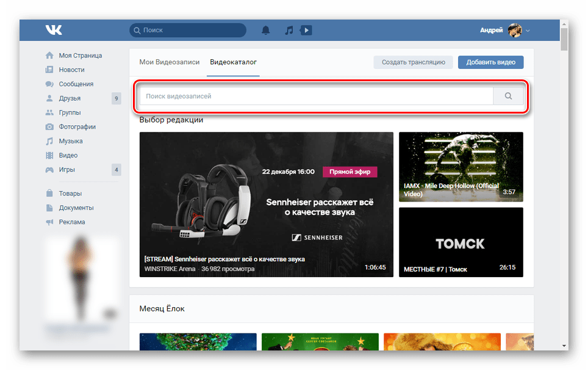The image size is (588, 370).
Task: Click the video play icon in header
Action: click(x=306, y=30)
